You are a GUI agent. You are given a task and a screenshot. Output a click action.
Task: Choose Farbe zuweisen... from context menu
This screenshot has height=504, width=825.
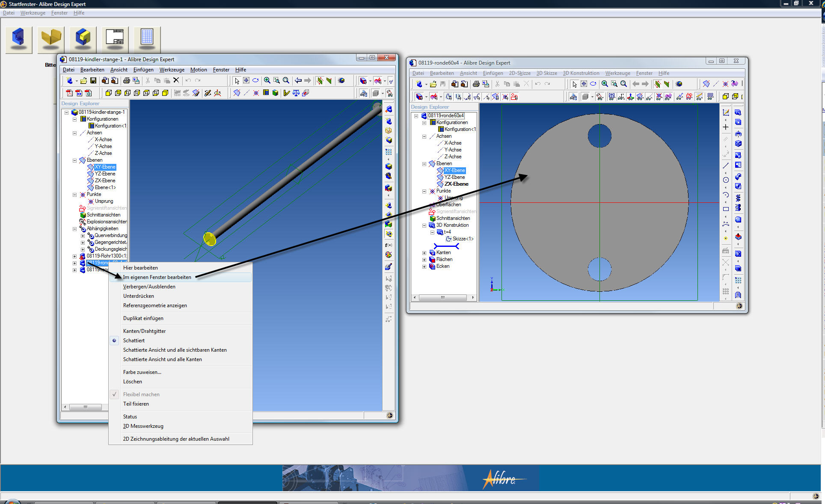(180, 372)
